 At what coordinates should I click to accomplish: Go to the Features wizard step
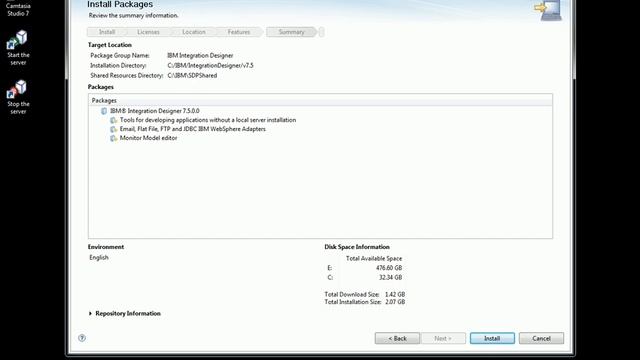pos(239,32)
